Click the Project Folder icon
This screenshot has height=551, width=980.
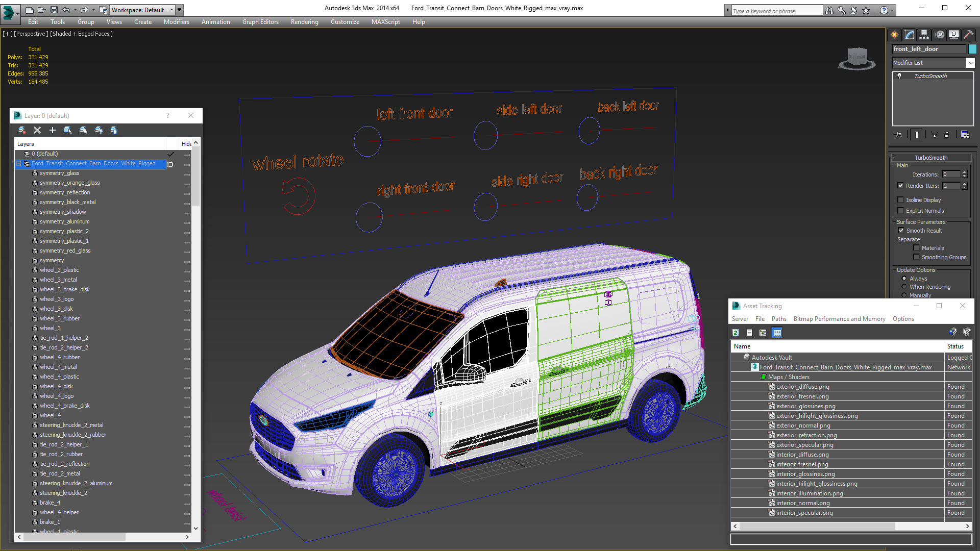(x=103, y=10)
